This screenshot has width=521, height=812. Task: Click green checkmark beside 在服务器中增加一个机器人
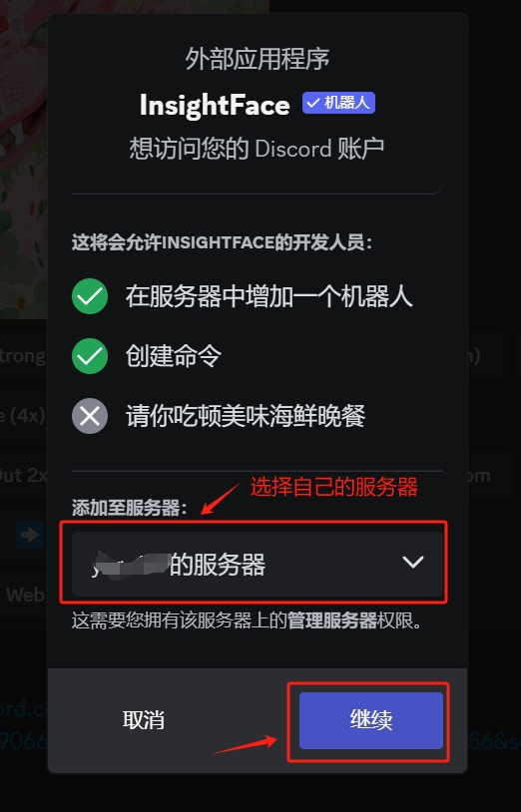point(90,296)
